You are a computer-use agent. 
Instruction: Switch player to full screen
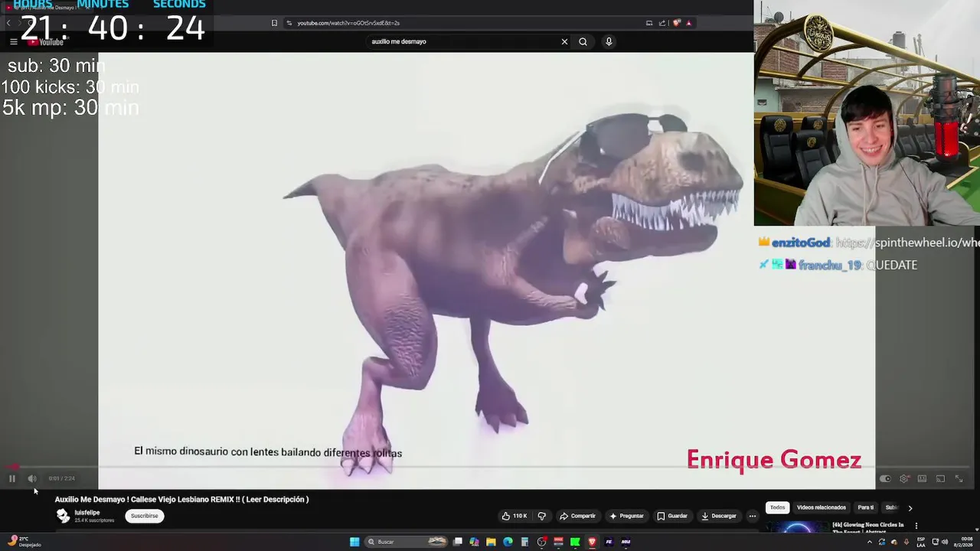tap(959, 478)
